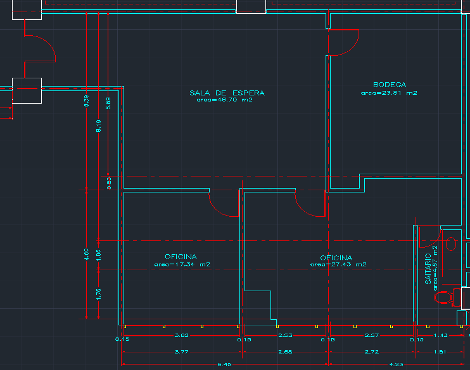Select the Sala de Espera area text below title
Image resolution: width=470 pixels, height=370 pixels.
(x=225, y=100)
